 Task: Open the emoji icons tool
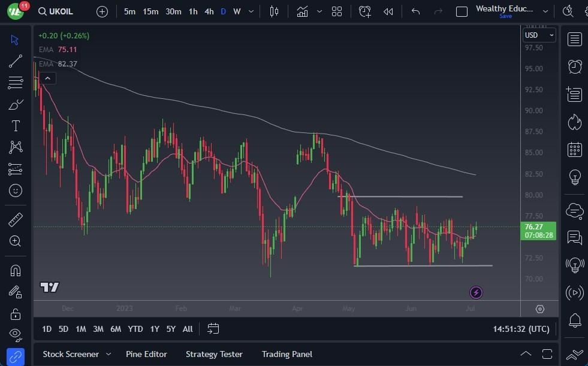pos(16,190)
